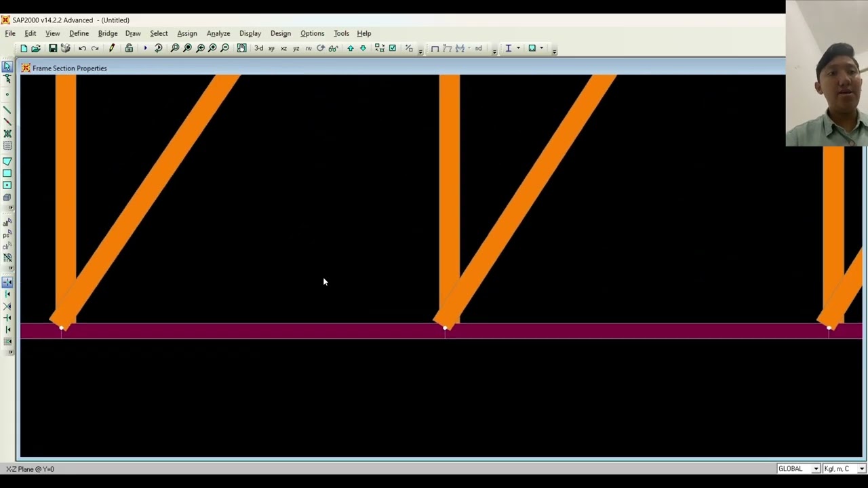
Task: Open the Assign menu
Action: pyautogui.click(x=187, y=33)
